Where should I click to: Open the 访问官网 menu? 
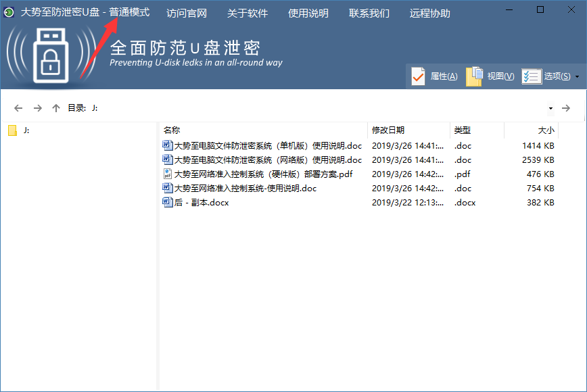(187, 14)
